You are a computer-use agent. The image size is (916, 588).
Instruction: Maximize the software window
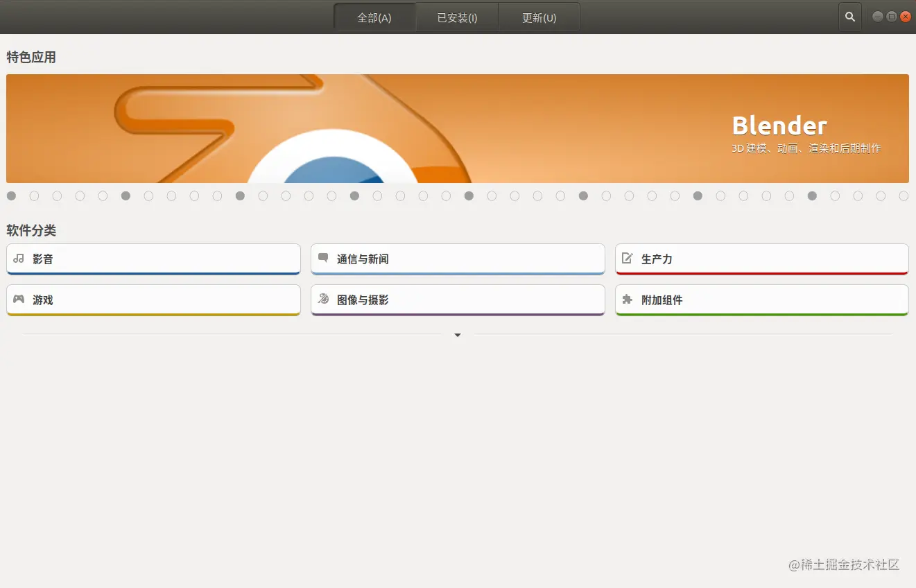click(892, 17)
